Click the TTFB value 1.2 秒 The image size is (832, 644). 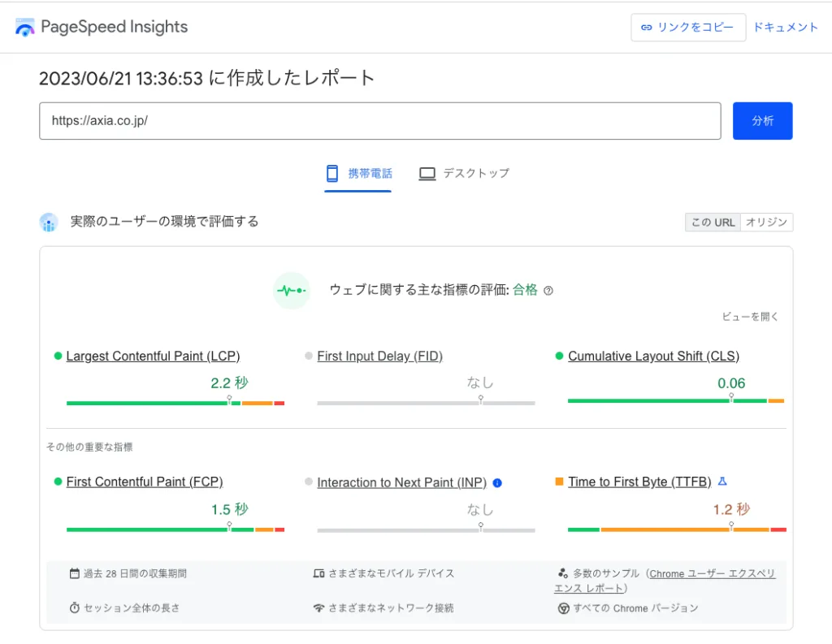tap(731, 510)
